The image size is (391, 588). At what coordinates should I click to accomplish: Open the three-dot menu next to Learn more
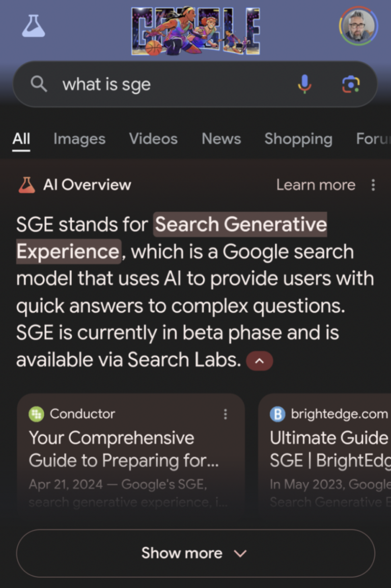tap(373, 185)
